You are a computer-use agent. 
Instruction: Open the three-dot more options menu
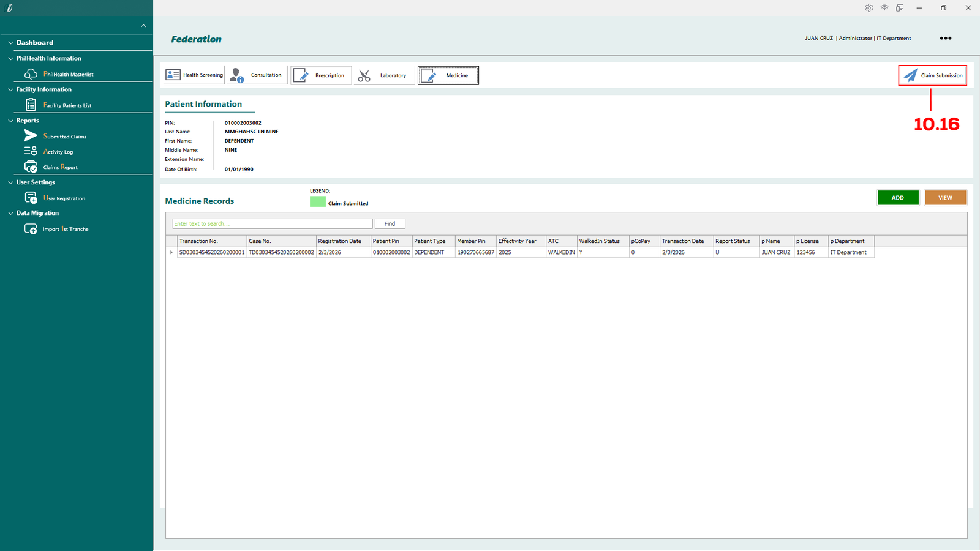click(x=946, y=38)
